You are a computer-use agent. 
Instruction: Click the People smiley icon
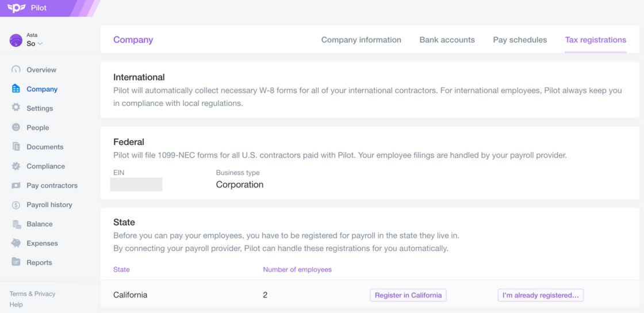tap(16, 127)
